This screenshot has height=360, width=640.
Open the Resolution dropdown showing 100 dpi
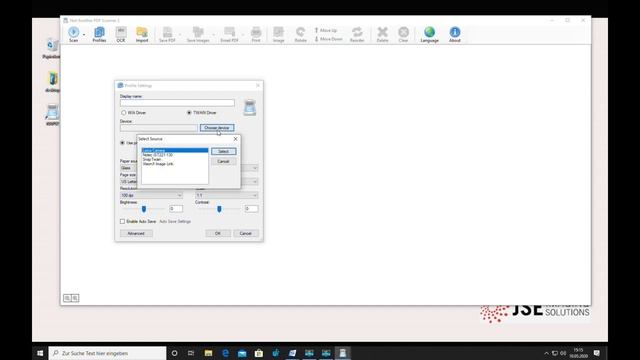pos(151,196)
